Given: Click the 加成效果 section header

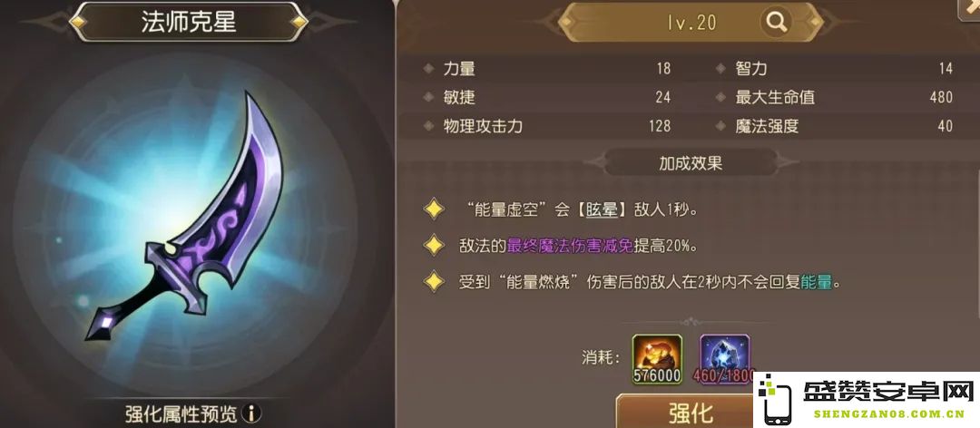Looking at the screenshot, I should coord(691,163).
